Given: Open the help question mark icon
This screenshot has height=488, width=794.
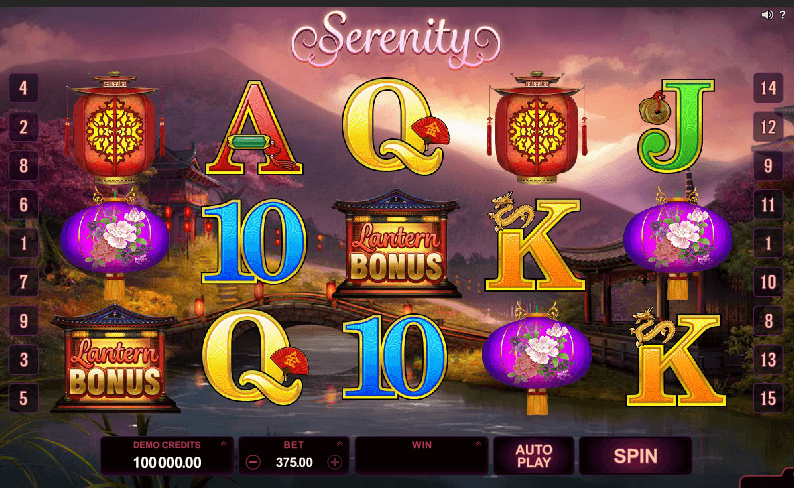Looking at the screenshot, I should [x=782, y=15].
